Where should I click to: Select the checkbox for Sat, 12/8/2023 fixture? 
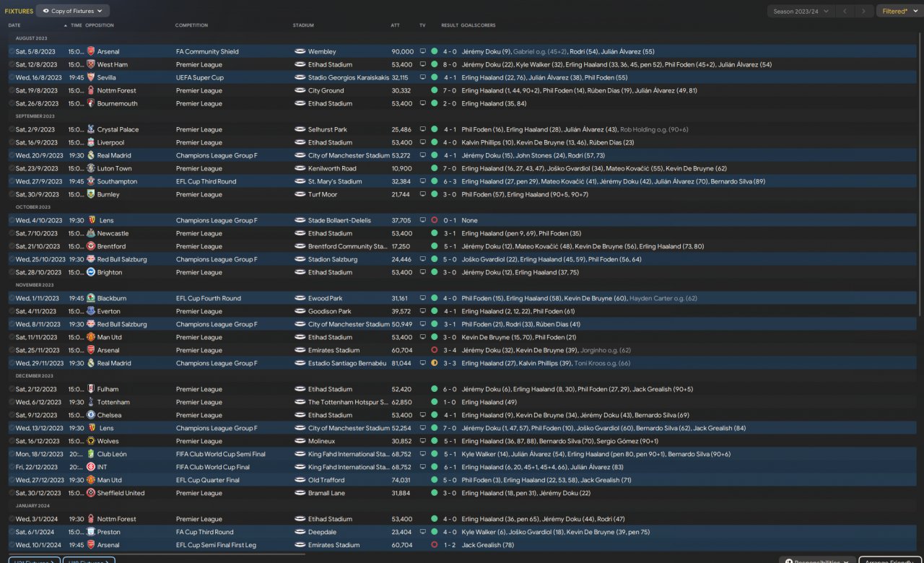click(12, 64)
